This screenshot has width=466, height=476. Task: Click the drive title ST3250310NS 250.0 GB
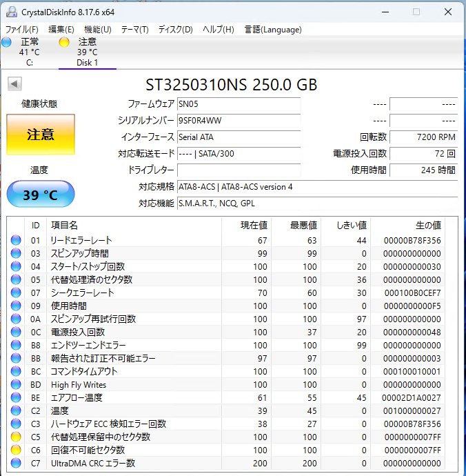coord(231,85)
